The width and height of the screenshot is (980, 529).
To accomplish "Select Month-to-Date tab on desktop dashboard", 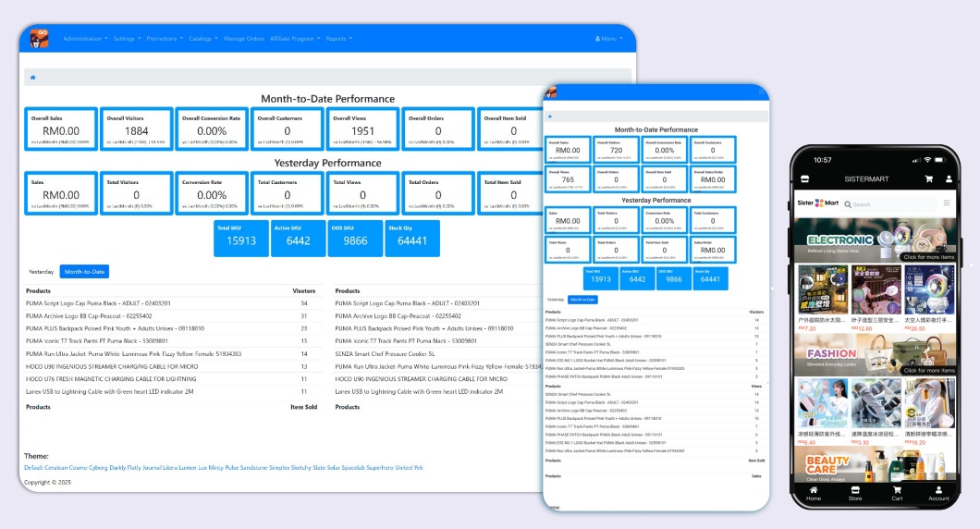I will (84, 272).
